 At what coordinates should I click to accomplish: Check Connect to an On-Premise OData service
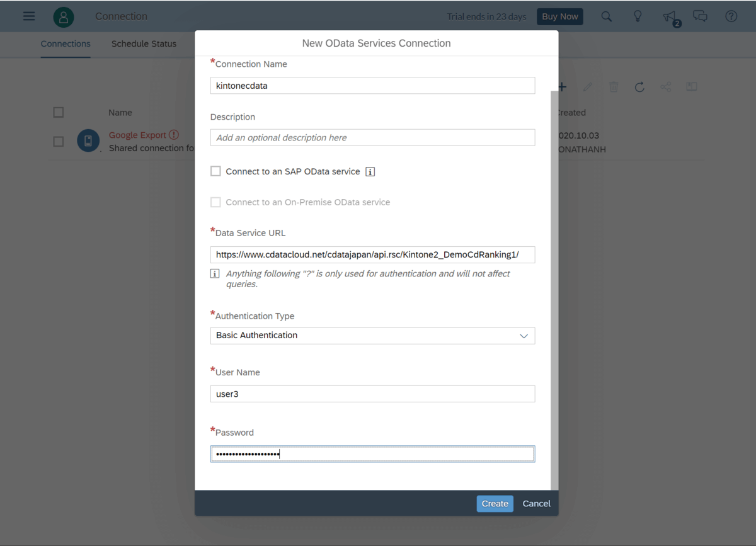click(x=215, y=202)
